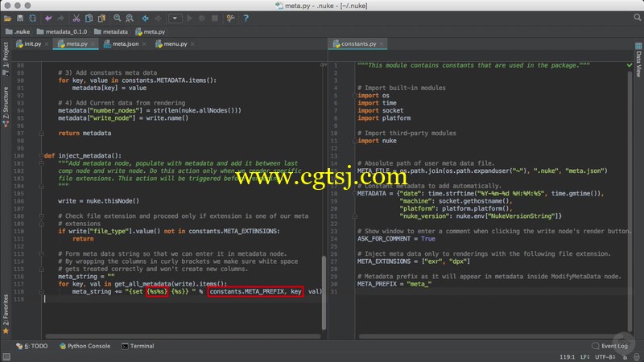Screen dimensions: 644x362
Task: Click the 'ASK_FOR_COMMENT = True' line
Action: (396, 238)
